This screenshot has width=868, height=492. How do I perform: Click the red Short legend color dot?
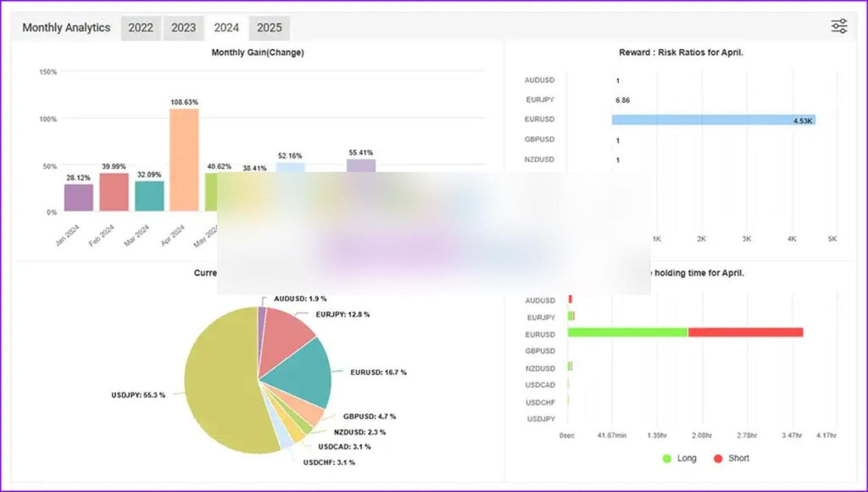717,458
